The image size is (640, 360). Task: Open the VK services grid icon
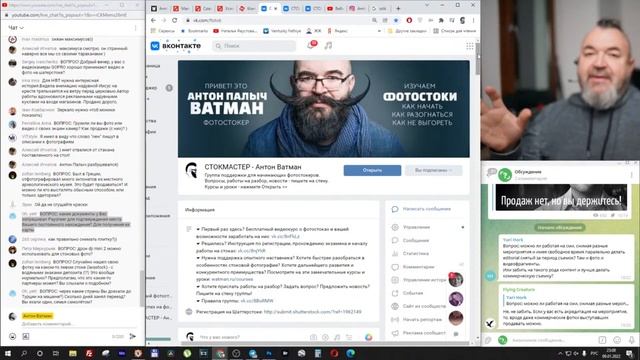pyautogui.click(x=470, y=46)
